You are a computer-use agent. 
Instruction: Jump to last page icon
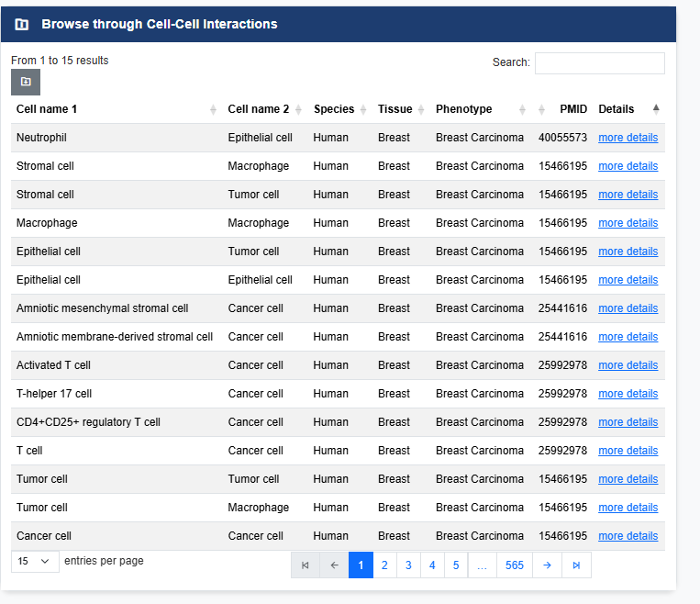click(x=576, y=565)
